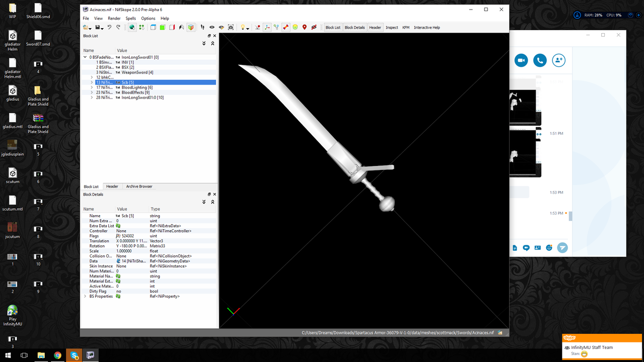Open Chrome from the Windows taskbar
This screenshot has height=362, width=644.
coord(57,355)
